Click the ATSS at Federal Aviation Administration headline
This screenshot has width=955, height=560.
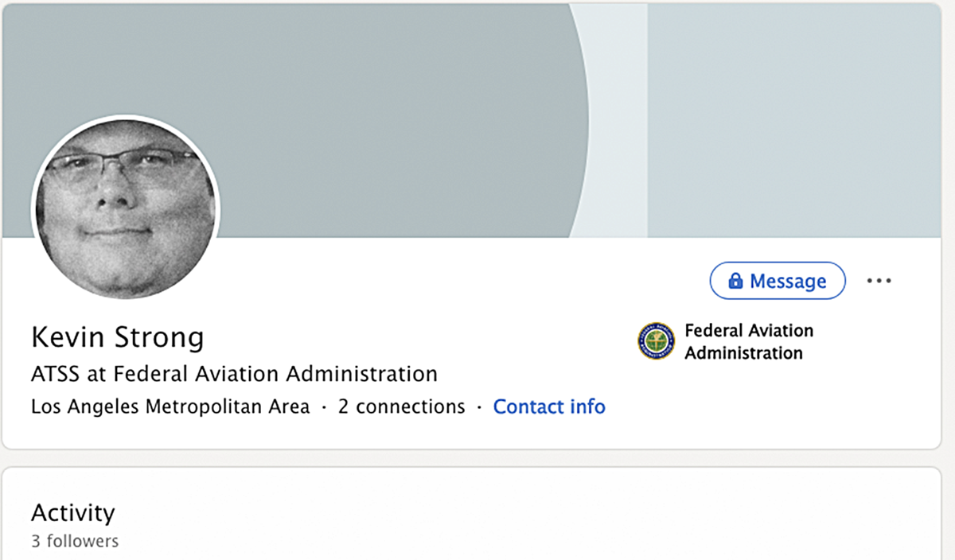click(x=234, y=373)
